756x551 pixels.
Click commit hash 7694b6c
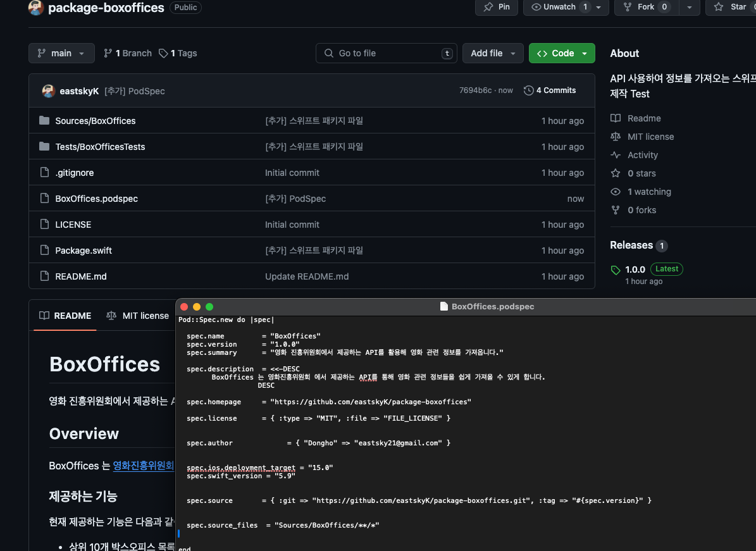475,90
